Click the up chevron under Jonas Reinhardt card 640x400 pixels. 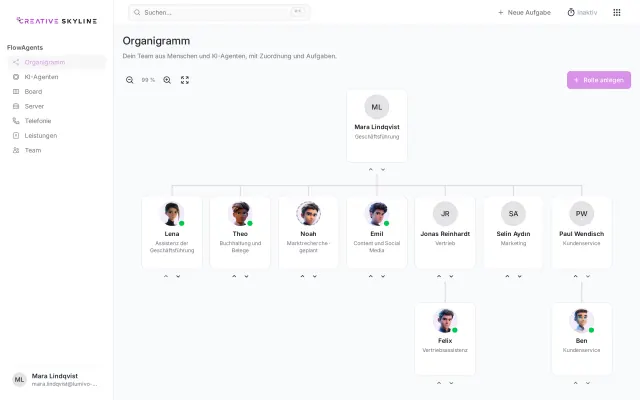point(439,276)
